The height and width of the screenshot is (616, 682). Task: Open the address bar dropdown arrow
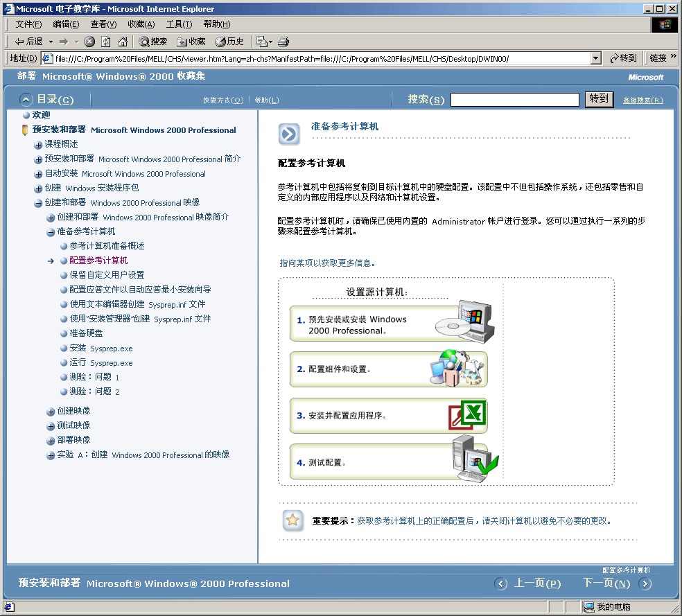pyautogui.click(x=596, y=58)
